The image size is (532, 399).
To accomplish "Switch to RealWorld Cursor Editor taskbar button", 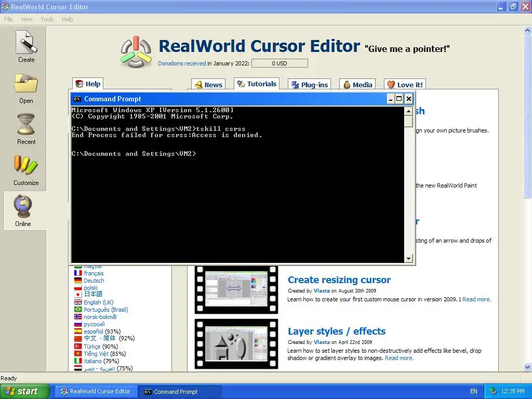I will click(x=96, y=392).
